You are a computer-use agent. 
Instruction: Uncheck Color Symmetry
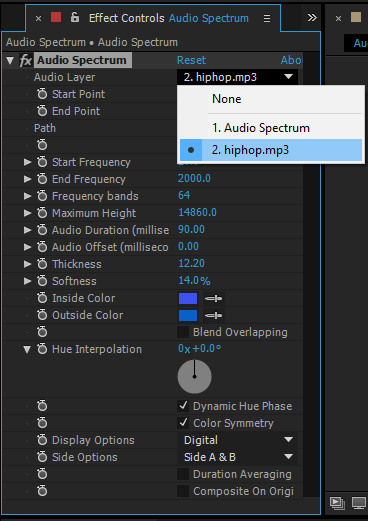coord(183,423)
